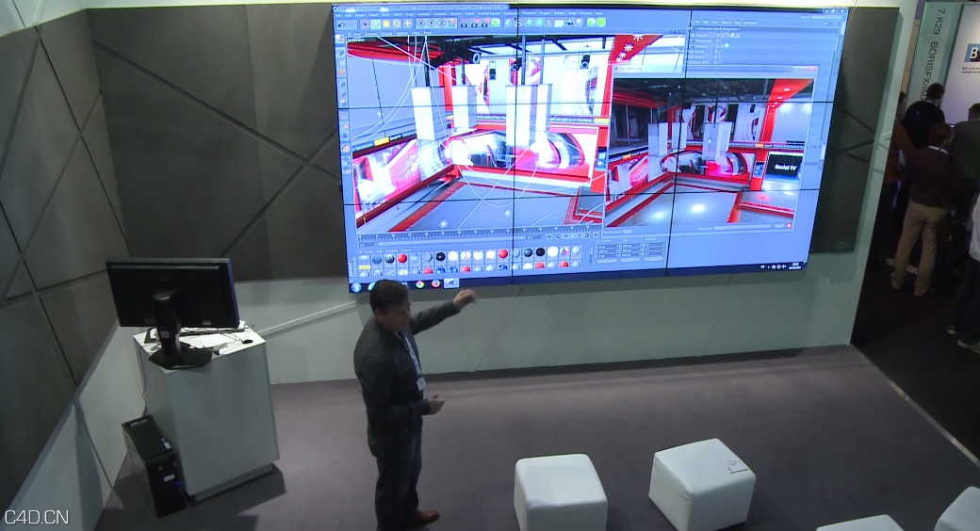The width and height of the screenshot is (980, 531).
Task: Open the File menu
Action: tap(338, 16)
